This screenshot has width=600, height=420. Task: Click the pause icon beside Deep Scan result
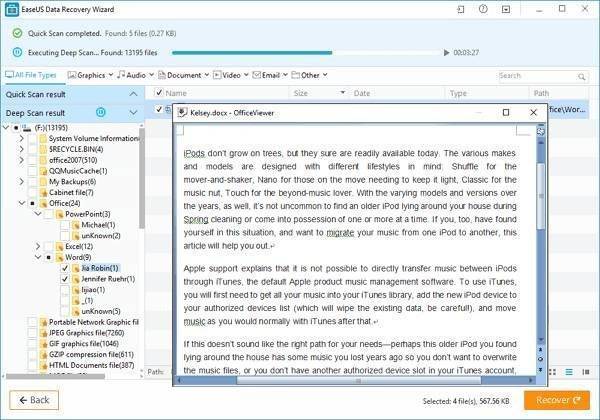click(x=101, y=112)
